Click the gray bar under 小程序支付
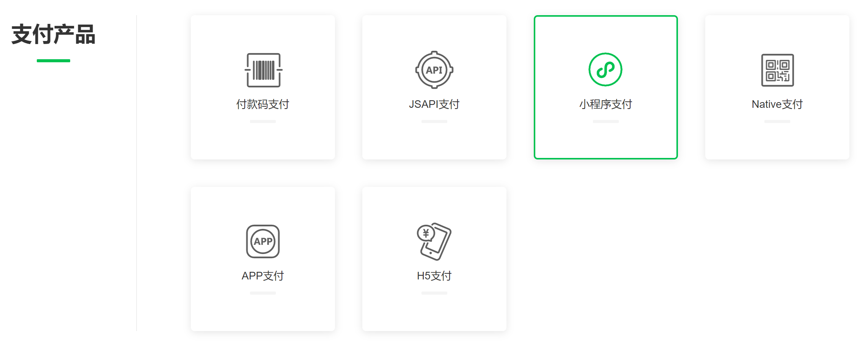Screen dimensions: 868x347 coord(605,121)
